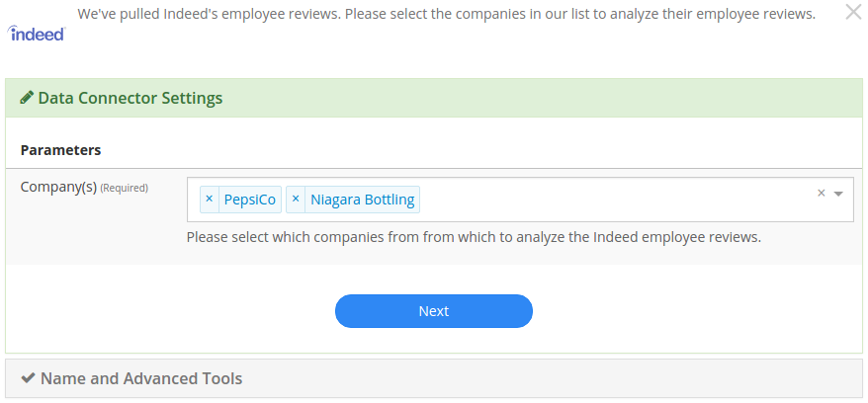Clear all selected companies
This screenshot has height=403, width=868.
point(822,193)
